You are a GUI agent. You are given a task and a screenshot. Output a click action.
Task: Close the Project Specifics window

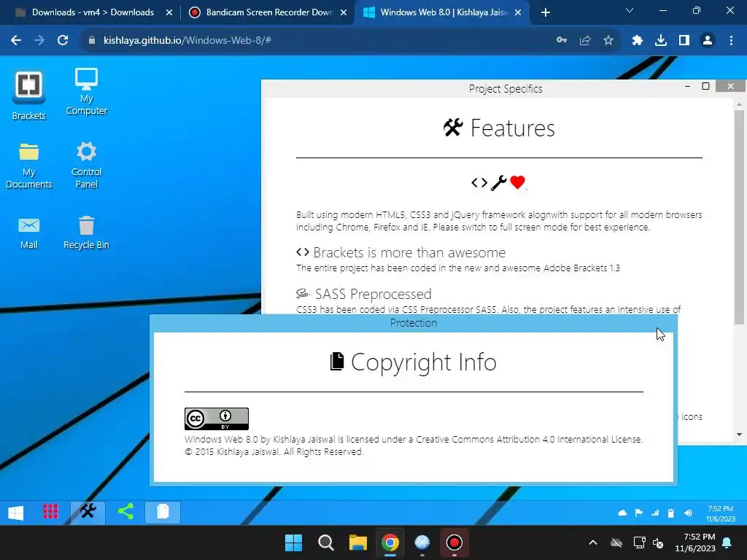coord(731,86)
